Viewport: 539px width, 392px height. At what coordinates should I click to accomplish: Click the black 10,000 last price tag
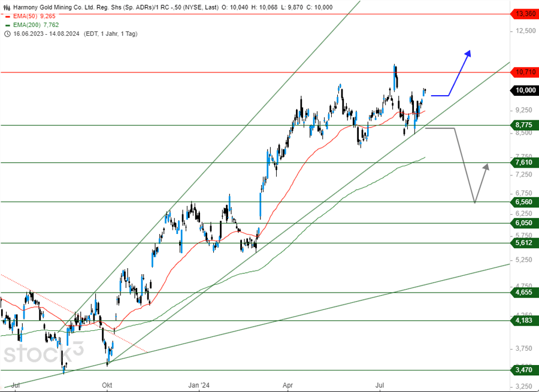pos(525,90)
